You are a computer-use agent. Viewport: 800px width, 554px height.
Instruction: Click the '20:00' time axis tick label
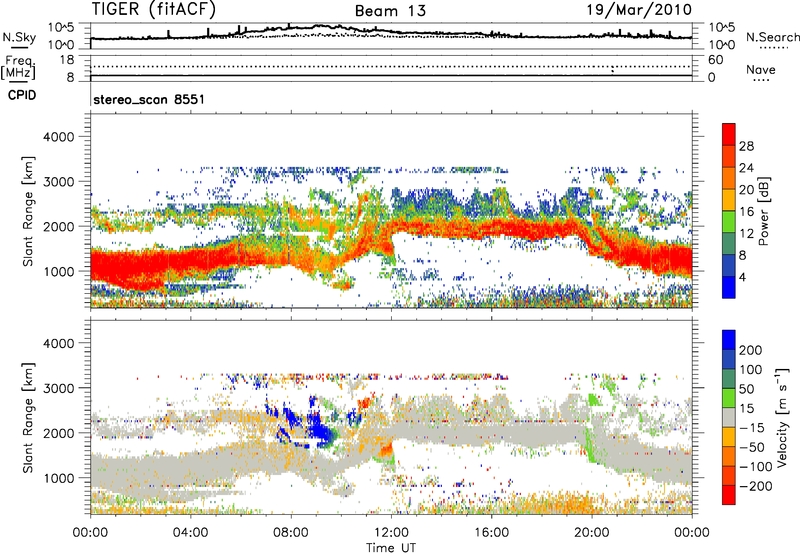click(x=591, y=533)
